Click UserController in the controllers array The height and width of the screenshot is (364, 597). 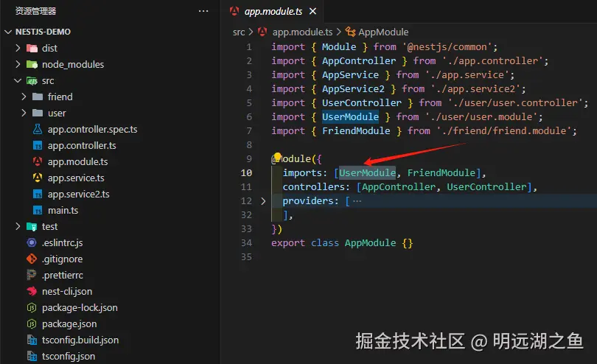[x=486, y=187]
